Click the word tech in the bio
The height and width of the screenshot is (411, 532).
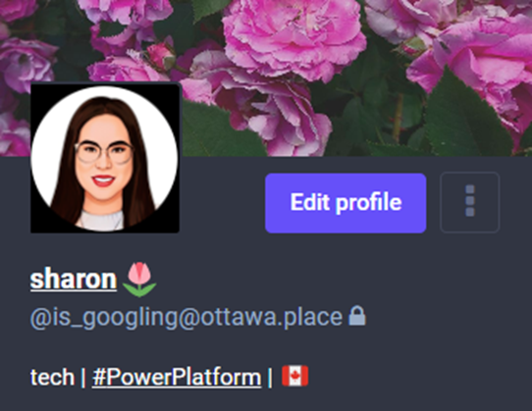52,377
